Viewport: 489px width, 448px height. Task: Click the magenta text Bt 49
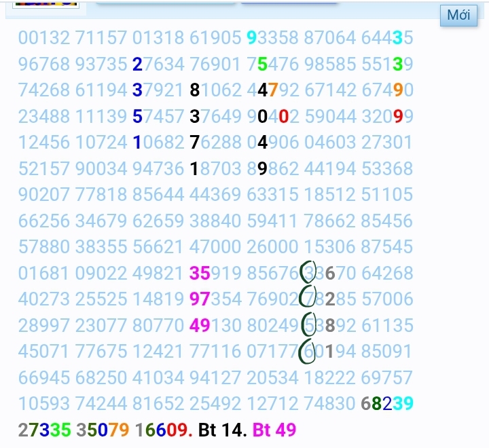[274, 430]
